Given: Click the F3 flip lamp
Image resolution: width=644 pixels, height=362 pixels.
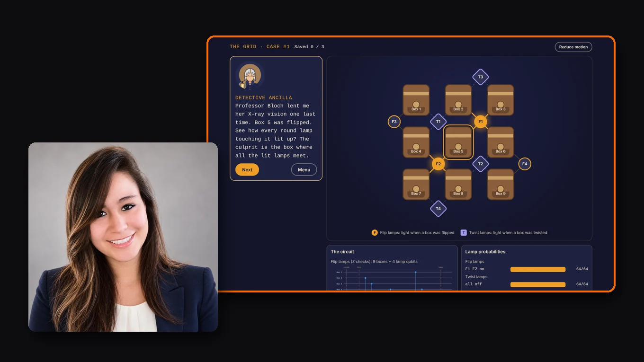Looking at the screenshot, I should point(394,122).
